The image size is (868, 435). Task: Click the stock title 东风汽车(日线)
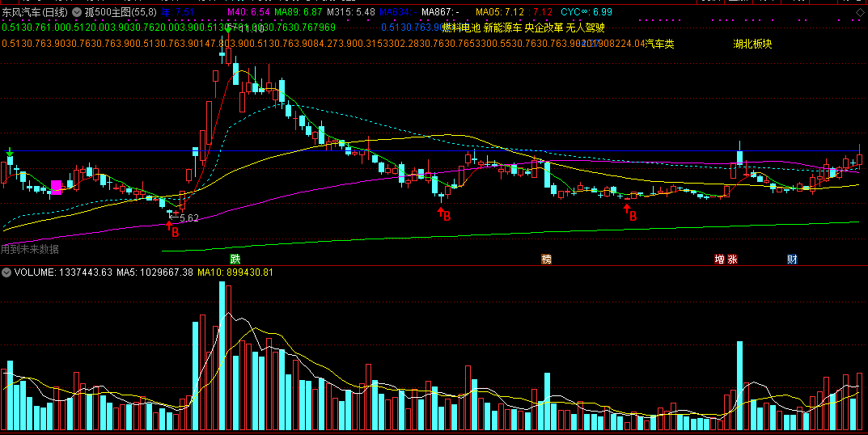click(35, 12)
